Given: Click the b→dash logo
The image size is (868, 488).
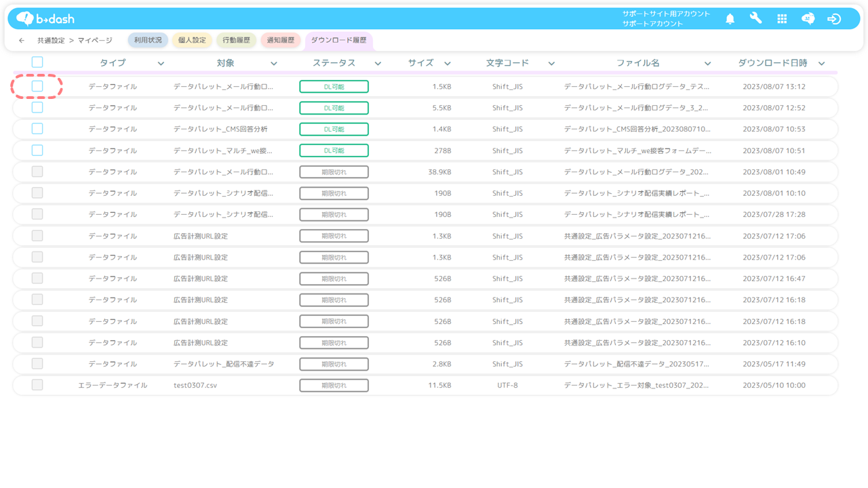Looking at the screenshot, I should coord(45,19).
